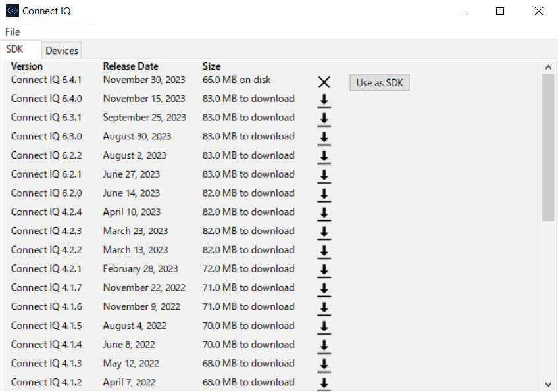
Task: Select the Connect IQ 4.1.7 version text
Action: click(46, 288)
